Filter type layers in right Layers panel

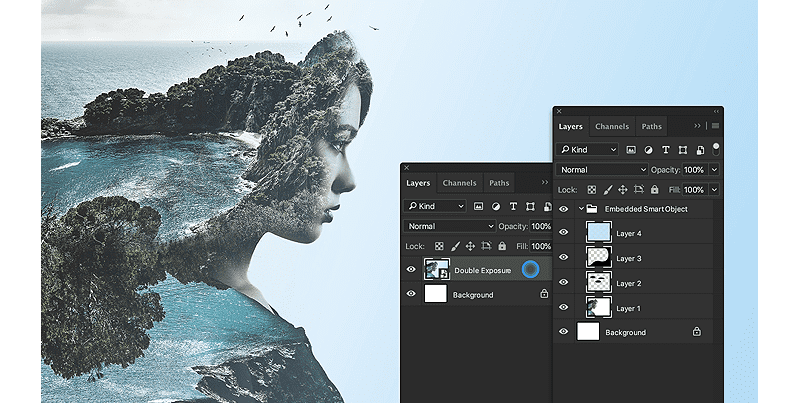(x=665, y=149)
